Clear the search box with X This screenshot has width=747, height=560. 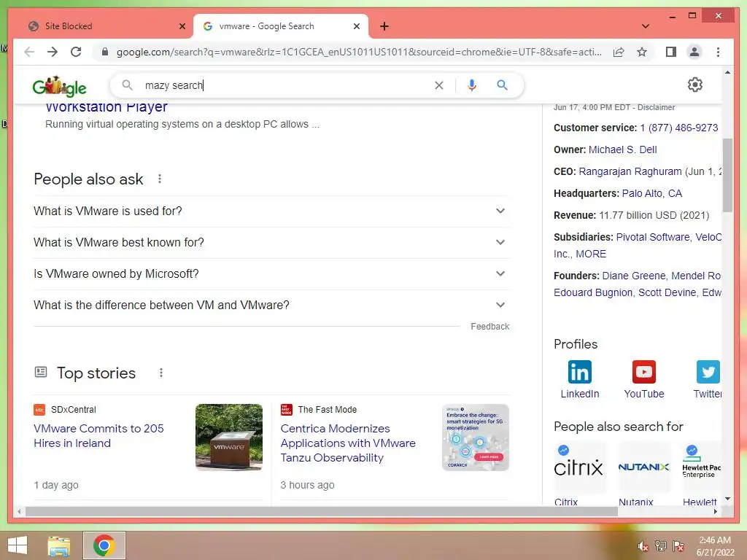point(438,85)
